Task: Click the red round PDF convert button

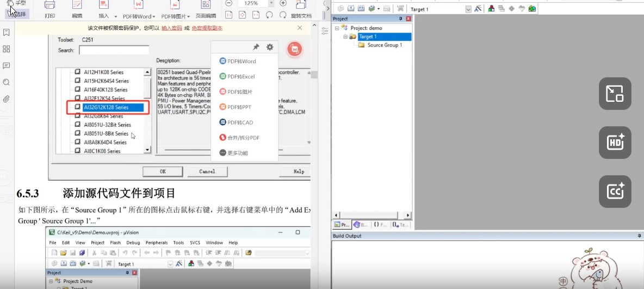Action: [294, 49]
